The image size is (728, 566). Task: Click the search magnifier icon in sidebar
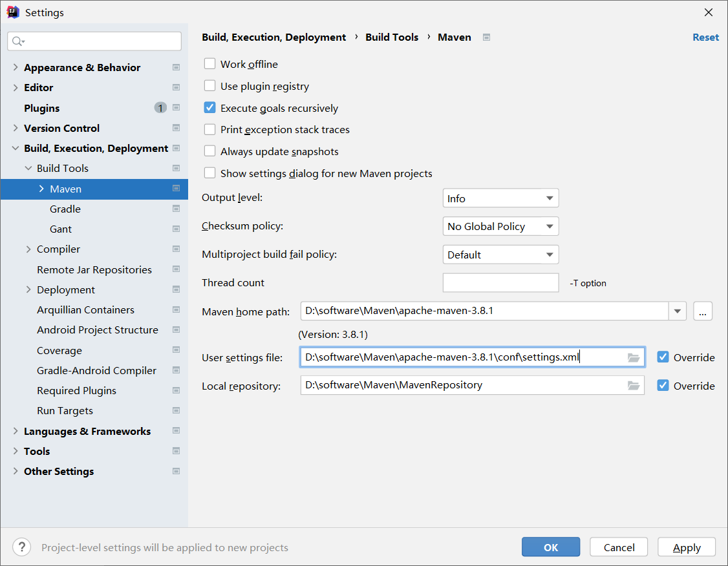coord(17,41)
